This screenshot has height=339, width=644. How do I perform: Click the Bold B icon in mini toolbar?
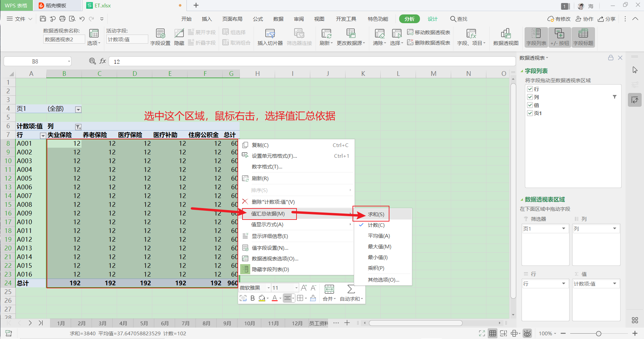[x=253, y=298]
